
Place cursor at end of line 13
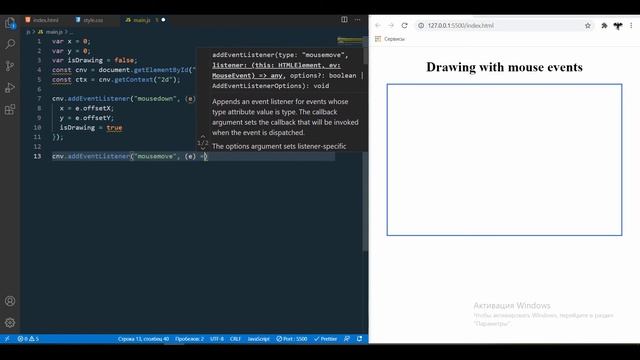pyautogui.click(x=207, y=156)
